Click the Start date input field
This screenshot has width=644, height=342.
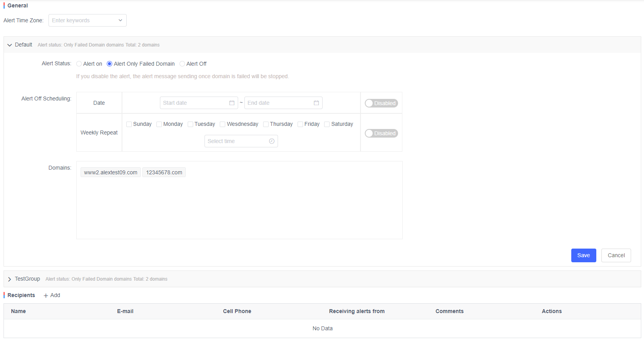pyautogui.click(x=194, y=103)
